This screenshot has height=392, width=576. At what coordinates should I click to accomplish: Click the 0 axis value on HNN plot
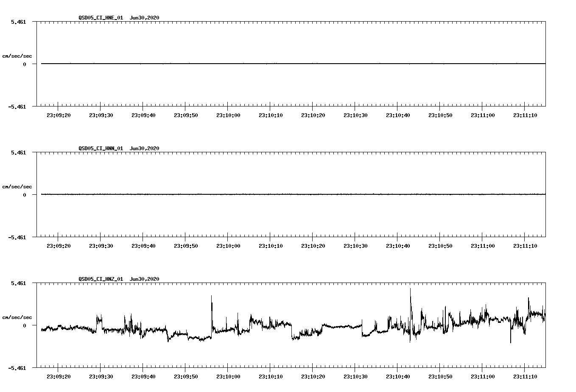(25, 195)
